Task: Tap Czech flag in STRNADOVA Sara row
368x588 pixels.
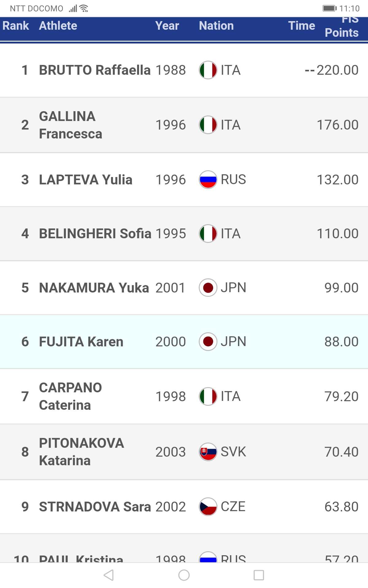Action: [208, 507]
